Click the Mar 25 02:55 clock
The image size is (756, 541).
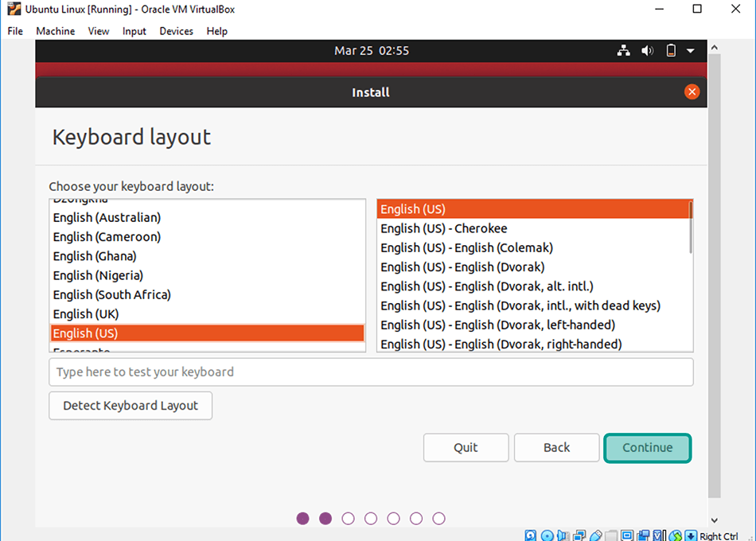click(x=372, y=51)
